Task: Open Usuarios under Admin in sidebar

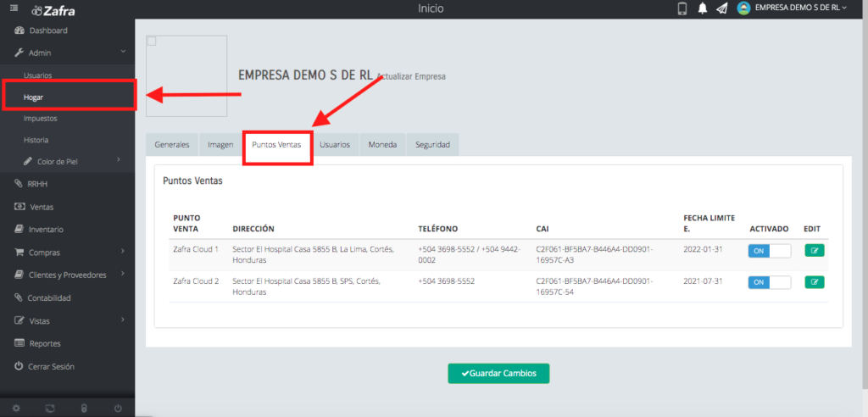Action: [x=37, y=75]
